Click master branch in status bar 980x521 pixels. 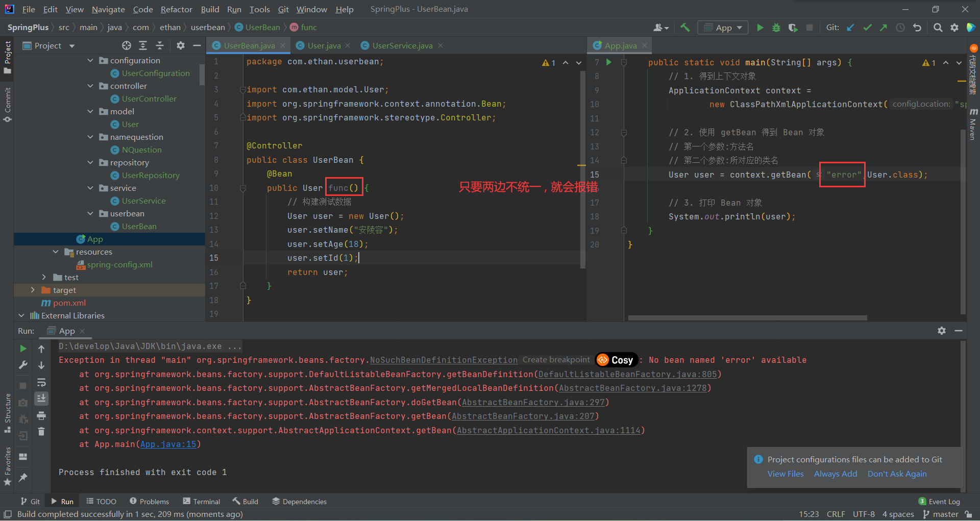[x=941, y=514]
